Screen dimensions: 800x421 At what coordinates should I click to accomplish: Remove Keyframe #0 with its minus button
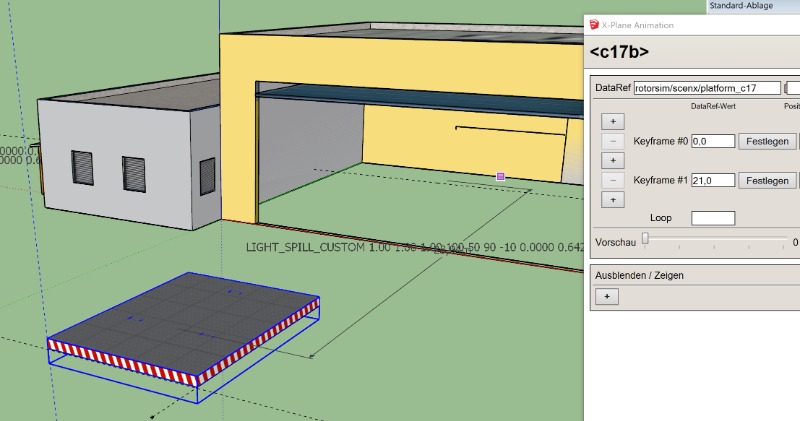pos(610,141)
